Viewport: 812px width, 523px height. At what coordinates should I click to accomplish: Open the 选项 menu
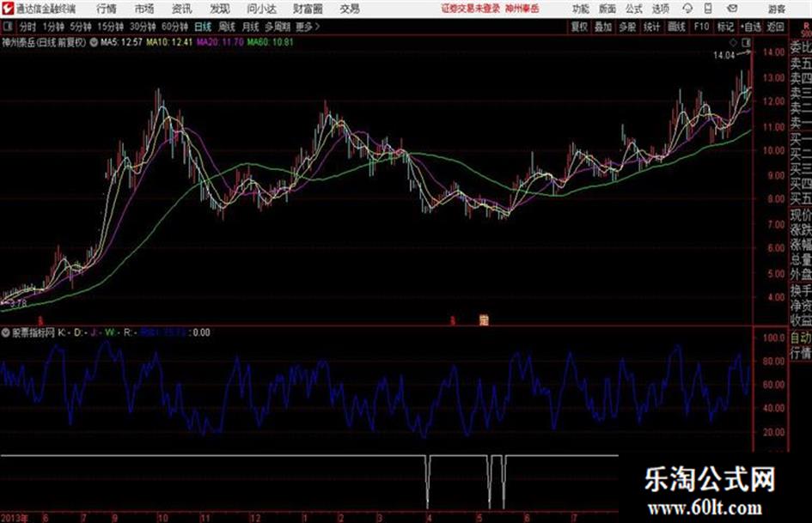point(660,9)
